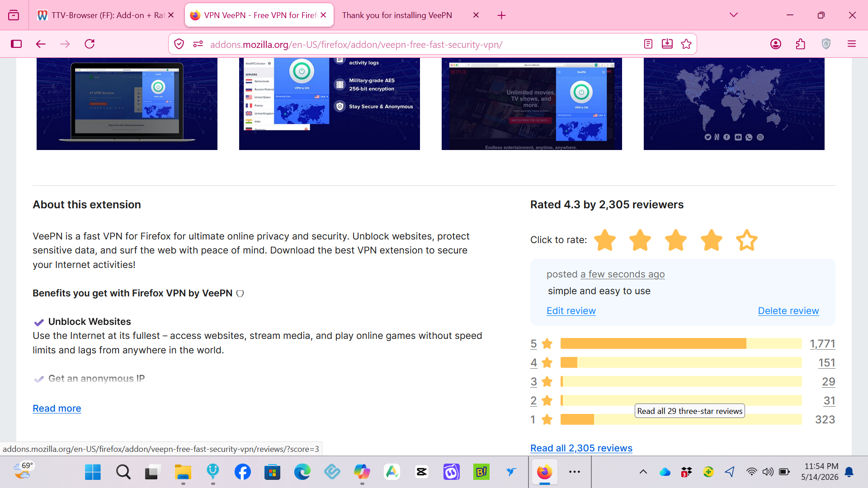Screen dimensions: 868x488
Task: Open Facebook from the taskbar
Action: (x=243, y=472)
